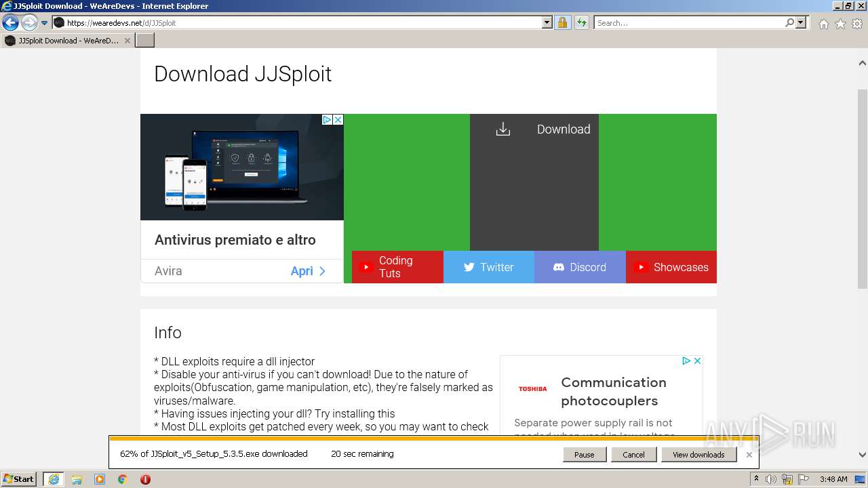Pause the JJSploit setup download
This screenshot has height=488, width=868.
pyautogui.click(x=584, y=455)
